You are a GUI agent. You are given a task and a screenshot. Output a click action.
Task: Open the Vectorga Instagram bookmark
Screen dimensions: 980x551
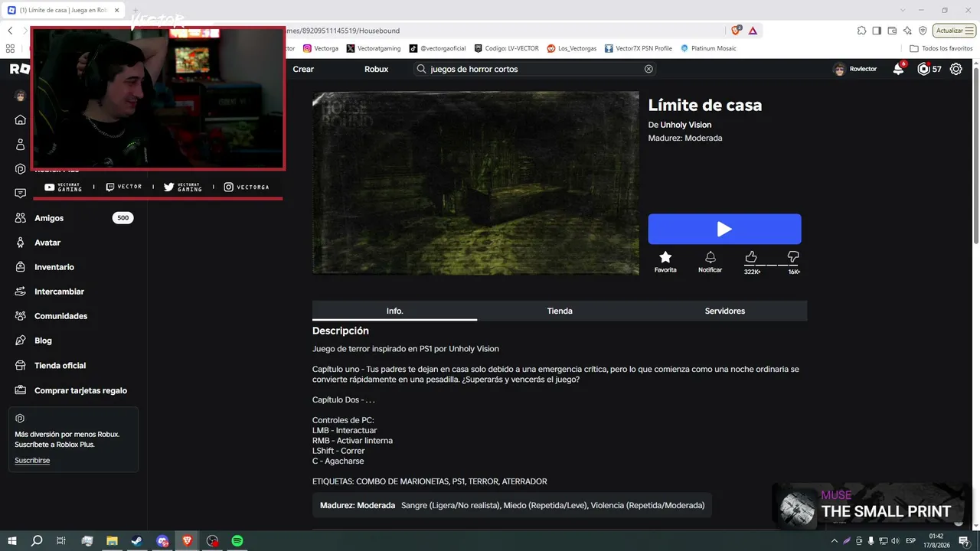point(321,48)
